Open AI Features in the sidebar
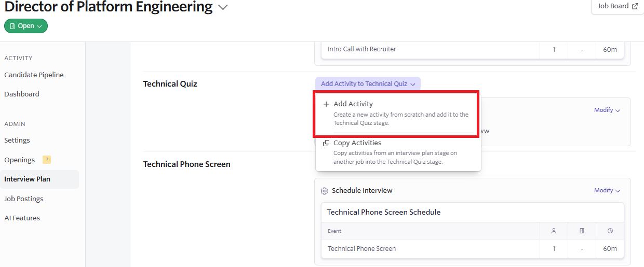This screenshot has width=644, height=267. (x=22, y=218)
